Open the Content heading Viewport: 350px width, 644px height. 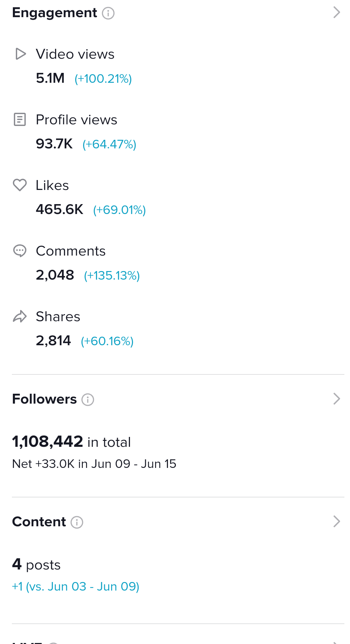(39, 522)
